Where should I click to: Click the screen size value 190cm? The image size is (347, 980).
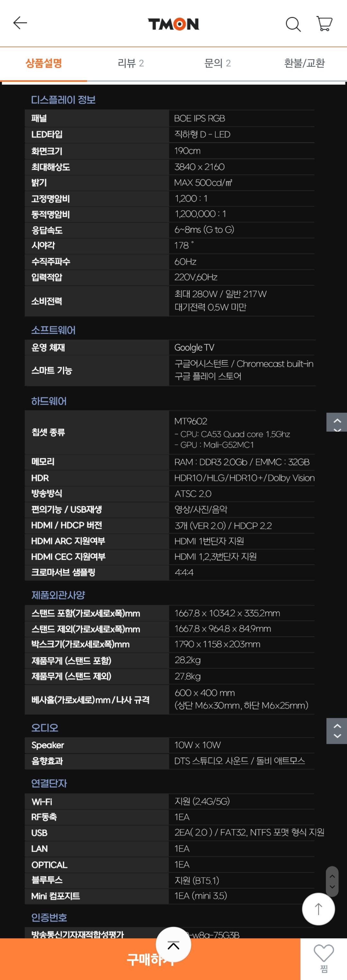[187, 150]
